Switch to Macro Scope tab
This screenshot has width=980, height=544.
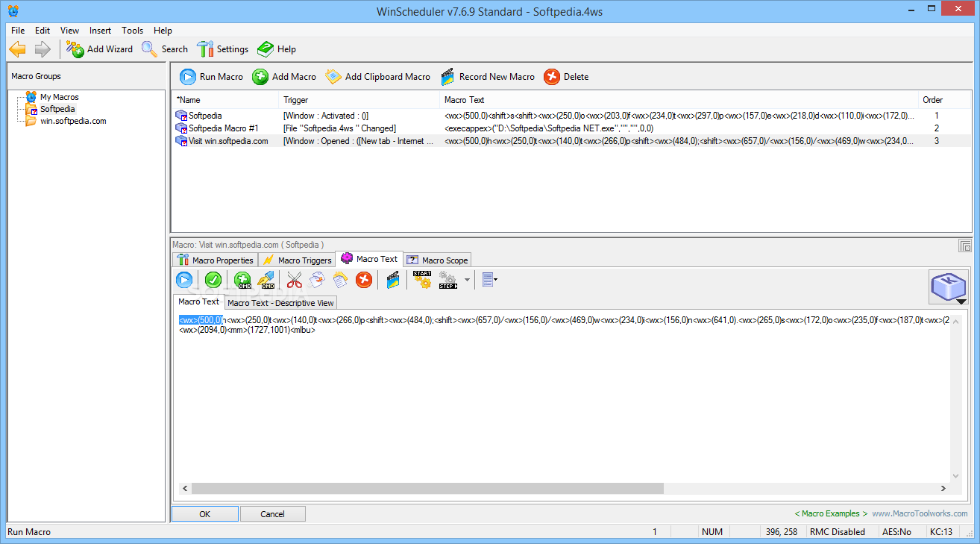coord(437,260)
